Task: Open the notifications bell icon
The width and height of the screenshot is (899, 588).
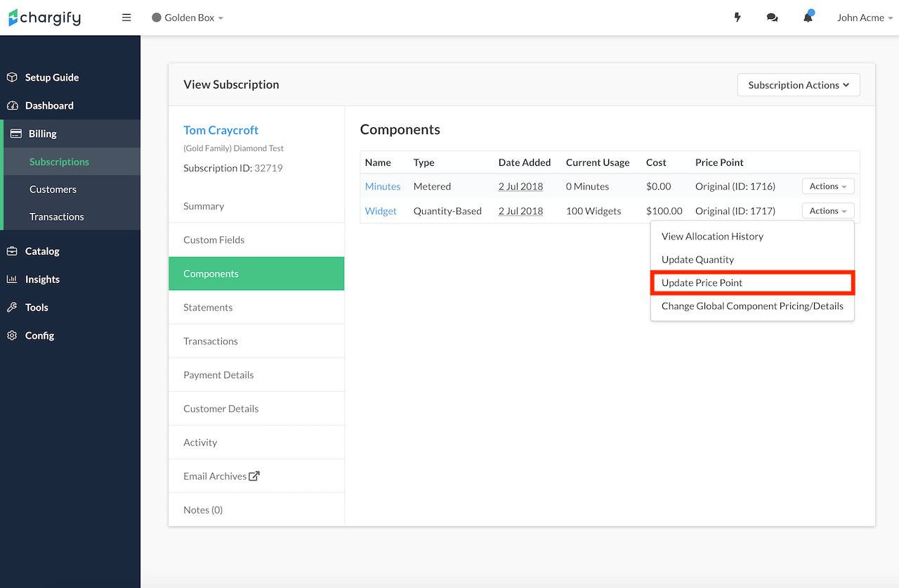Action: click(808, 18)
